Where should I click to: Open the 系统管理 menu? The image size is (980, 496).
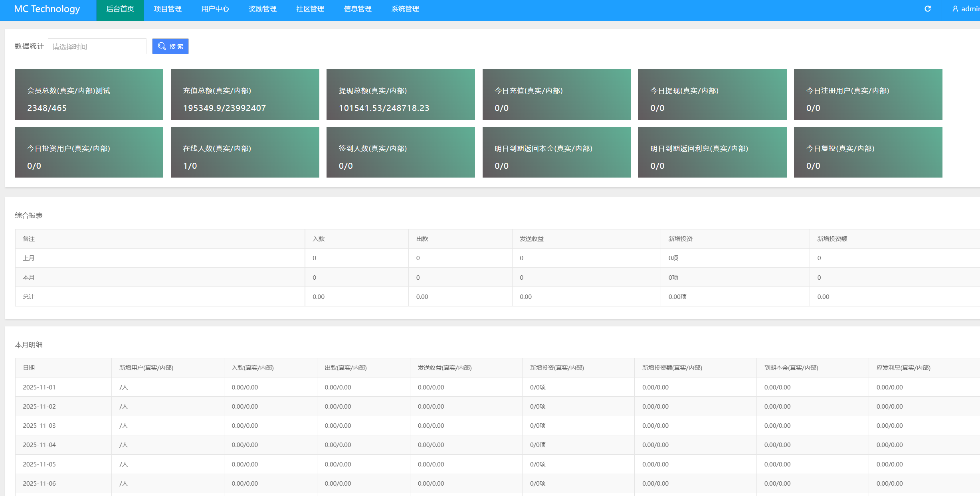405,9
